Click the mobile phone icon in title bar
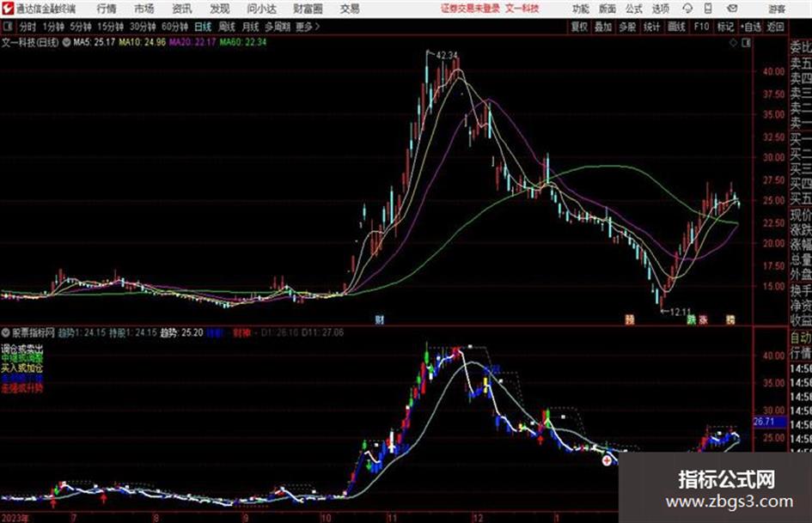The image size is (812, 523). (x=708, y=9)
